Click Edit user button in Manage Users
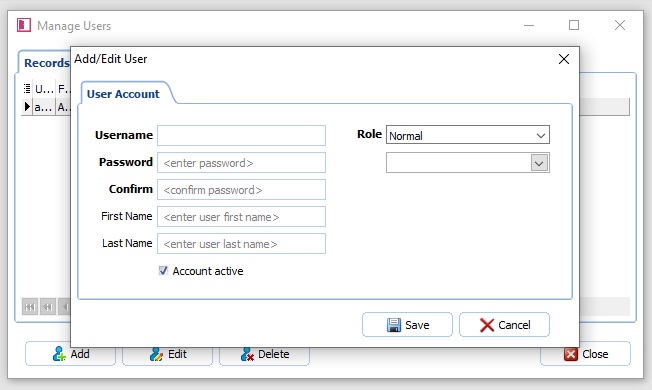 point(168,354)
